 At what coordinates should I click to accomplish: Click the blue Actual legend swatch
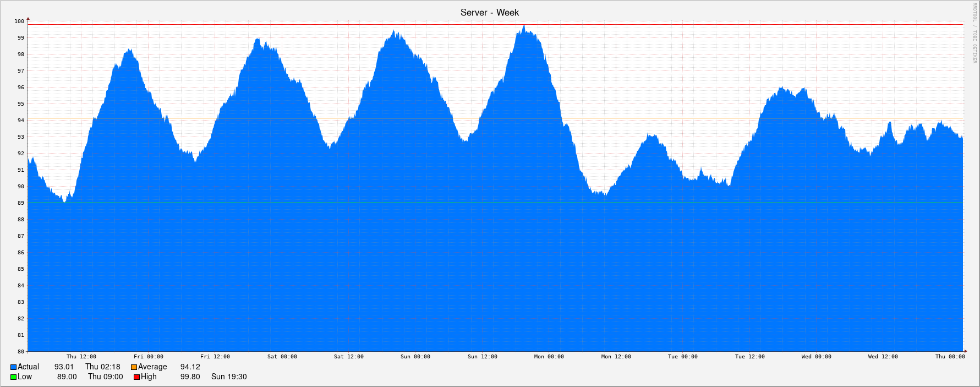(13, 367)
